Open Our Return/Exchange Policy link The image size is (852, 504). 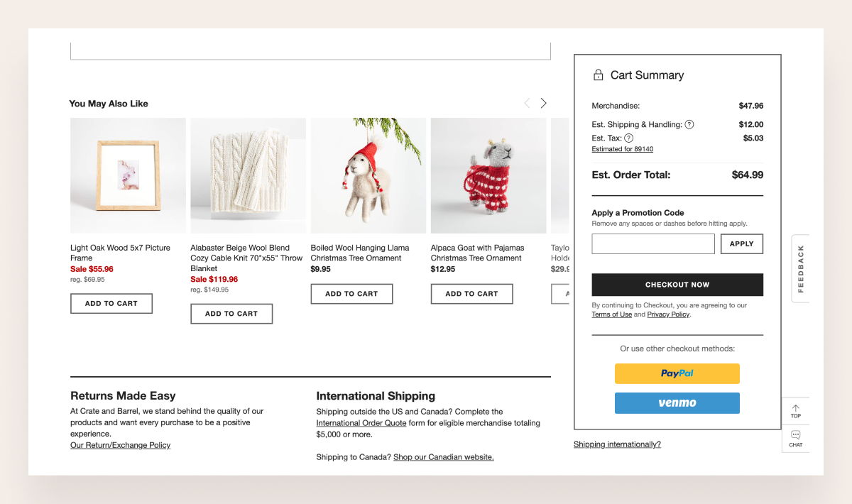(x=120, y=445)
